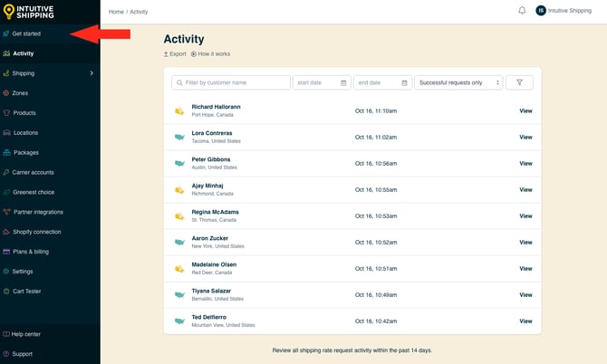Image resolution: width=607 pixels, height=364 pixels.
Task: Open Successful requests only dropdown
Action: click(458, 82)
